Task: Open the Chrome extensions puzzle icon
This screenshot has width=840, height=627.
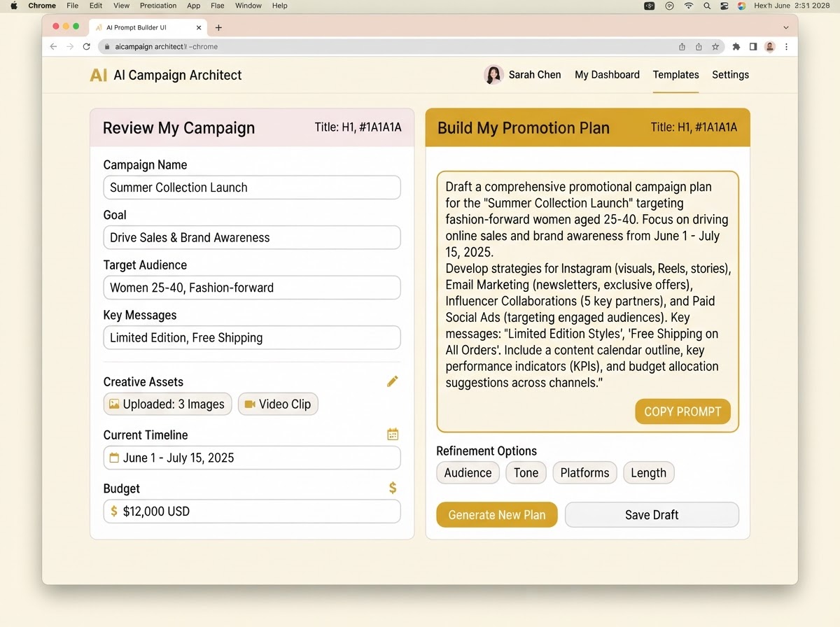Action: click(736, 47)
